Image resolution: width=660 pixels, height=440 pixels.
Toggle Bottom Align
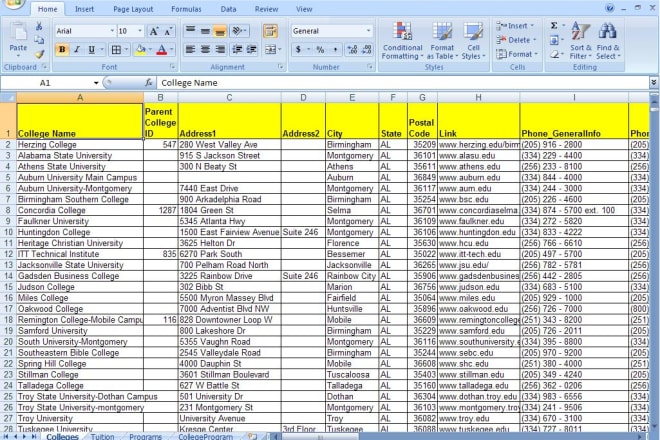point(220,31)
